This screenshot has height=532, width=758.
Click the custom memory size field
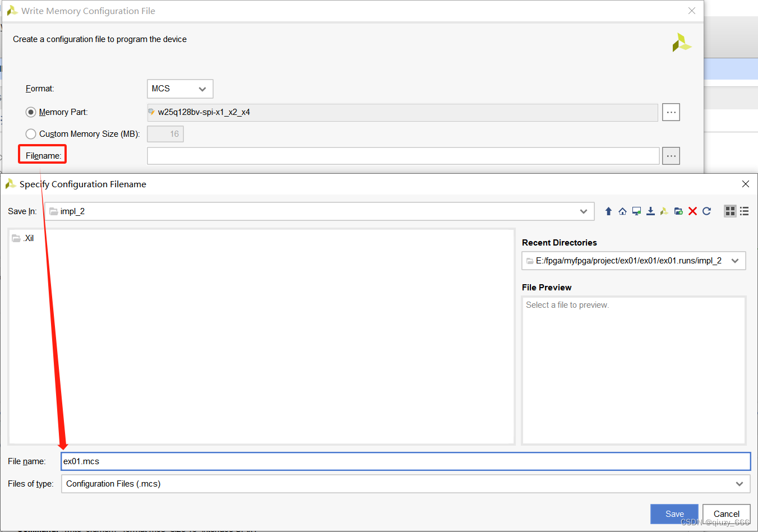165,134
